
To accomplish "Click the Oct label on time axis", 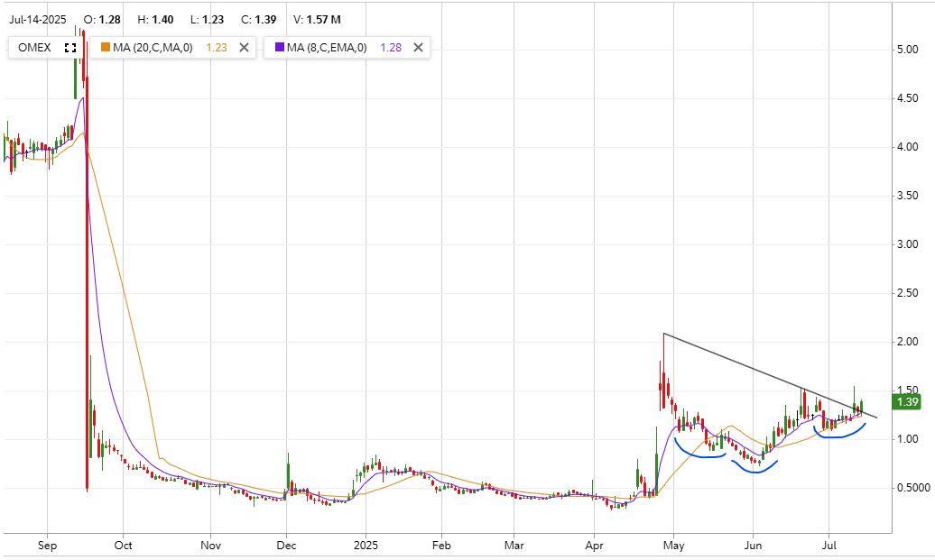I will point(123,545).
